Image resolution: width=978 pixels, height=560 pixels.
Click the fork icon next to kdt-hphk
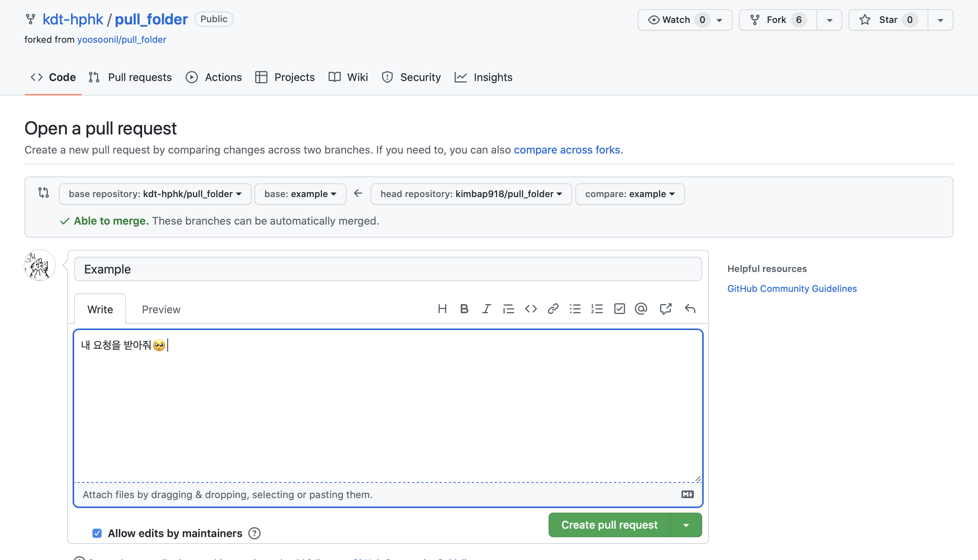31,19
